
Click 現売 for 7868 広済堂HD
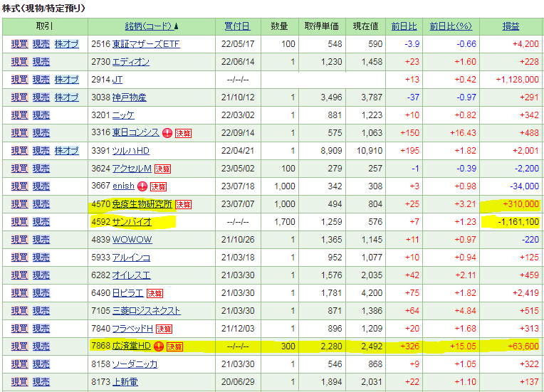(x=41, y=346)
